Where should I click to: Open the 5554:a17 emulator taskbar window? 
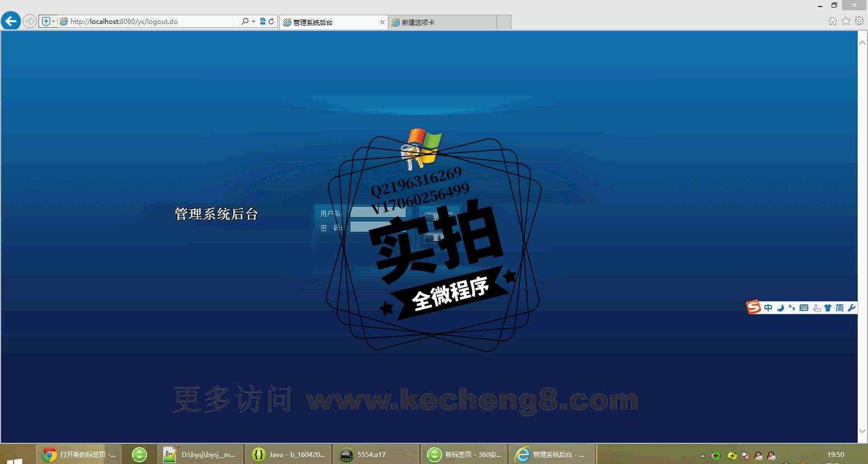coord(375,454)
